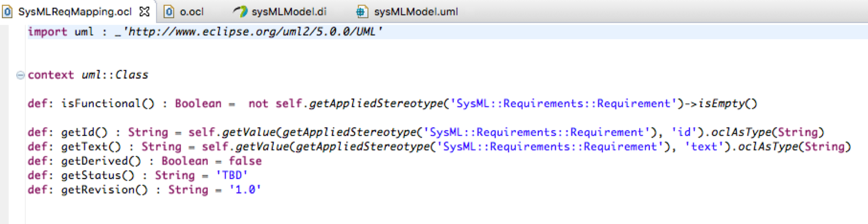The width and height of the screenshot is (868, 224).
Task: Click the sysMLModel.di Papyrus icon
Action: click(x=240, y=11)
